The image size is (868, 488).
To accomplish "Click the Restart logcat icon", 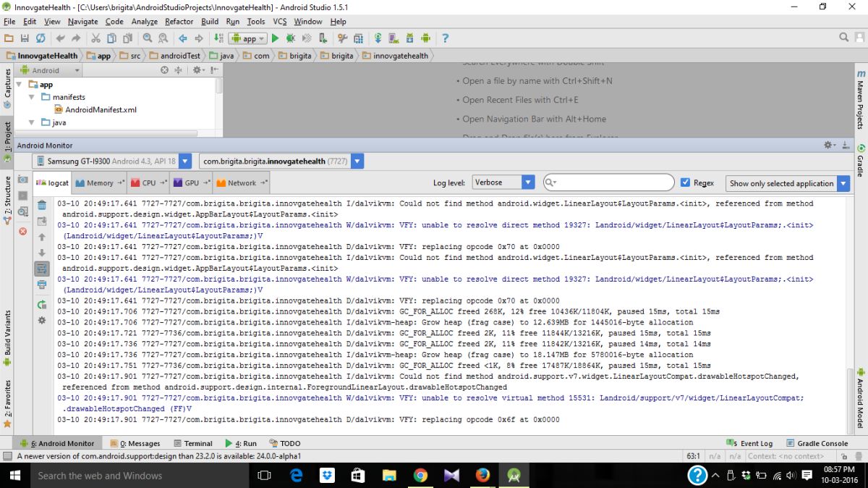I will click(x=42, y=305).
